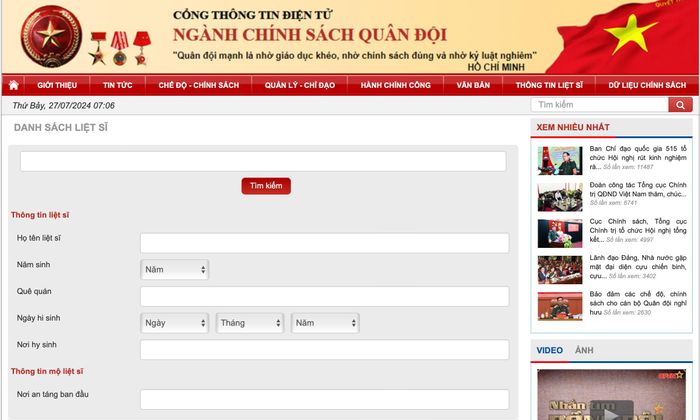Open the Năm sinh year dropdown
The height and width of the screenshot is (420, 700).
tap(175, 270)
